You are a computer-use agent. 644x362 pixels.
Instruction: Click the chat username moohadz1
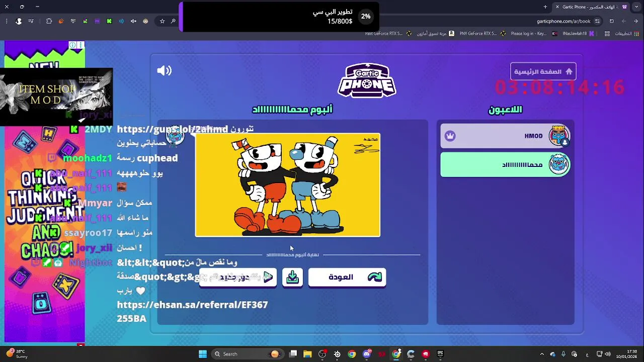88,158
